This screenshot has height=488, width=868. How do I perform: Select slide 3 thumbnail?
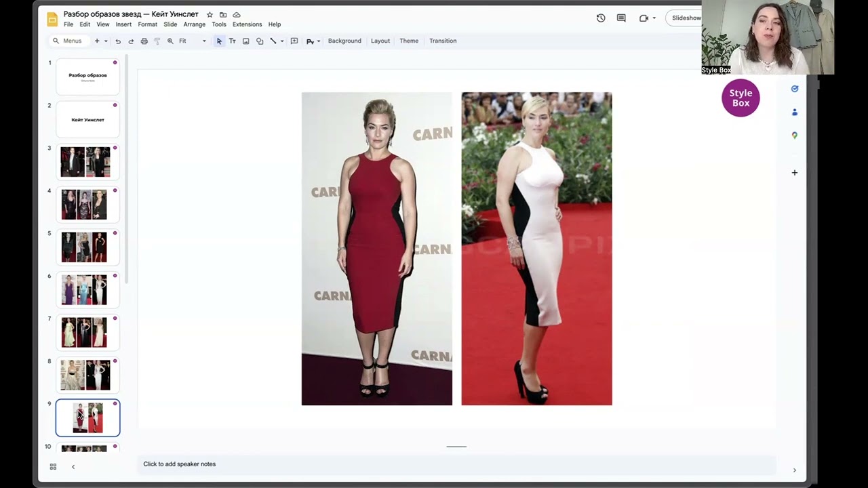click(87, 162)
